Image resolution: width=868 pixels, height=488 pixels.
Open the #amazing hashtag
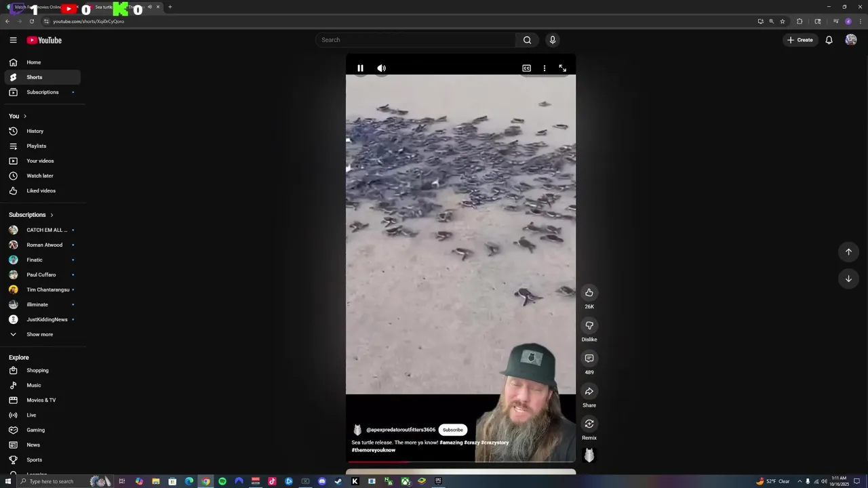[451, 443]
